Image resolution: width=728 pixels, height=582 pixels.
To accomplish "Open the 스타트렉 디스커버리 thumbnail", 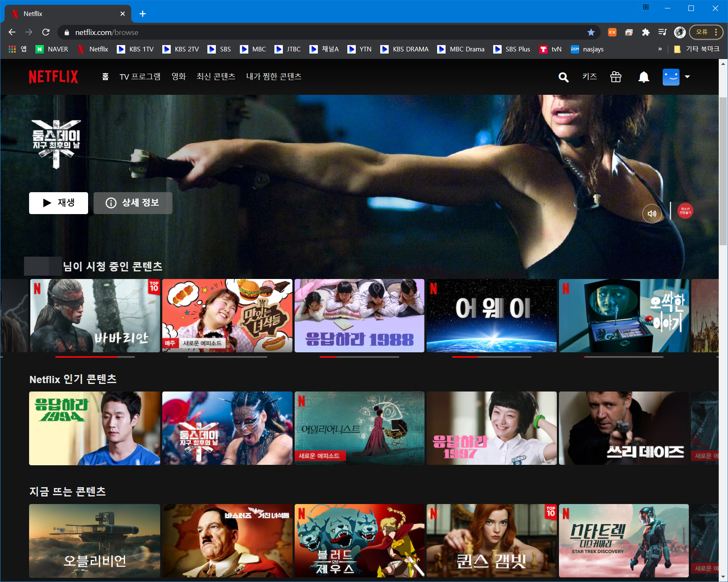I will 624,541.
